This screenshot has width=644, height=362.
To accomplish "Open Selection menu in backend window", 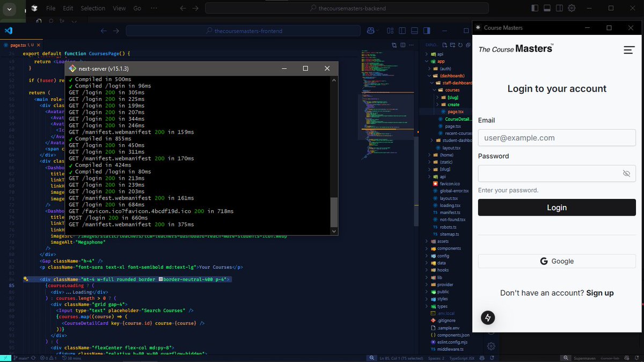I will pos(93,8).
